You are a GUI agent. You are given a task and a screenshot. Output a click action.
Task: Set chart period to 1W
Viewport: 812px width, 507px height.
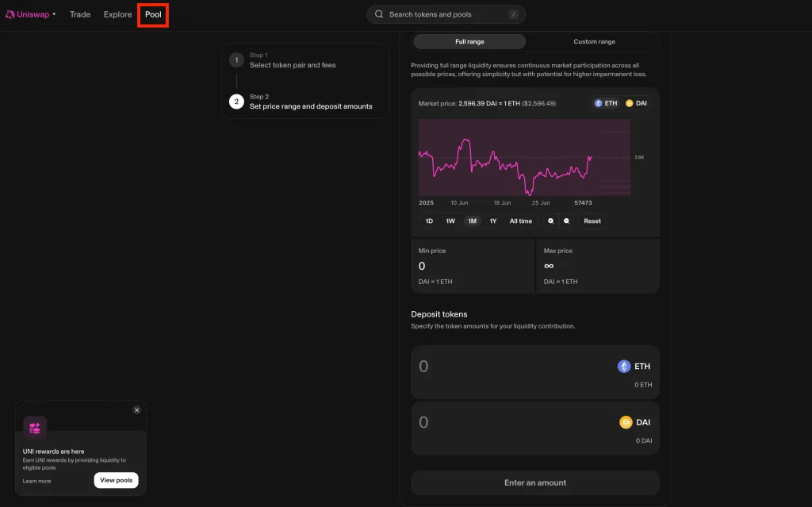coord(450,221)
